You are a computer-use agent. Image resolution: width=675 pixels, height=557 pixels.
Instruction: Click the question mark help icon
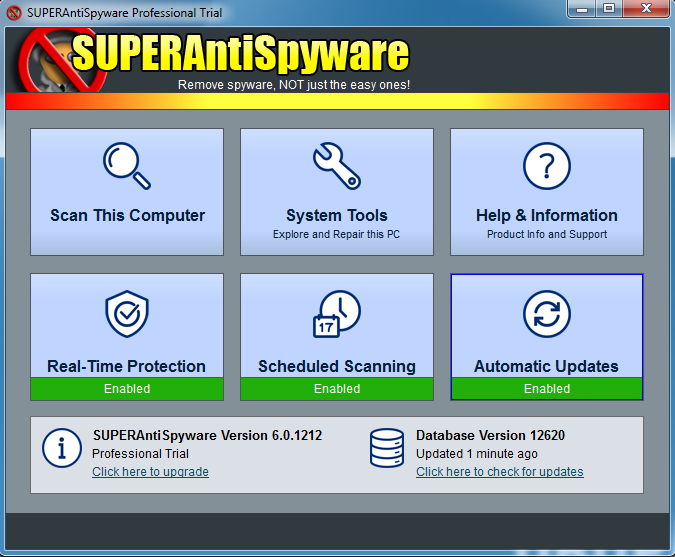(x=547, y=166)
